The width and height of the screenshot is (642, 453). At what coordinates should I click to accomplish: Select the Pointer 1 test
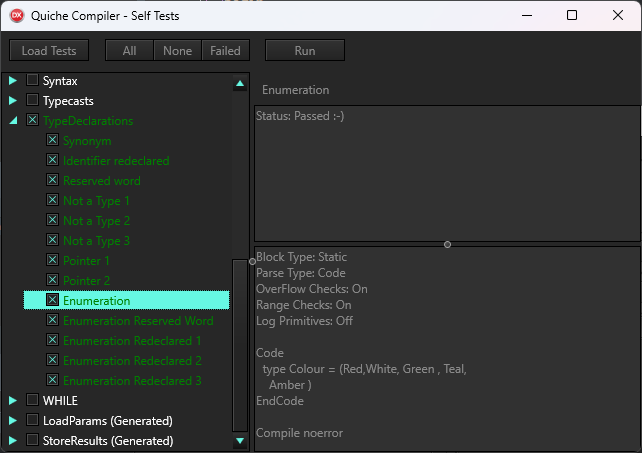tap(86, 260)
